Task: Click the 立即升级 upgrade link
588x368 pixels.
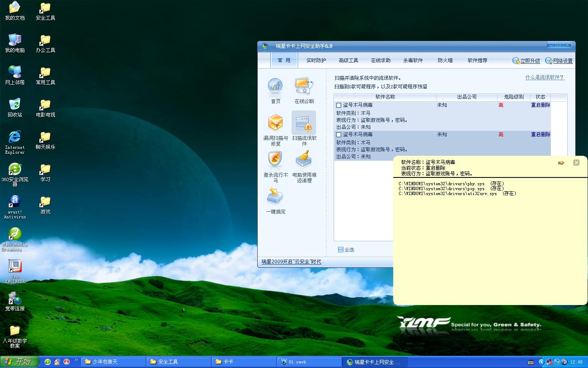Action: pyautogui.click(x=526, y=61)
